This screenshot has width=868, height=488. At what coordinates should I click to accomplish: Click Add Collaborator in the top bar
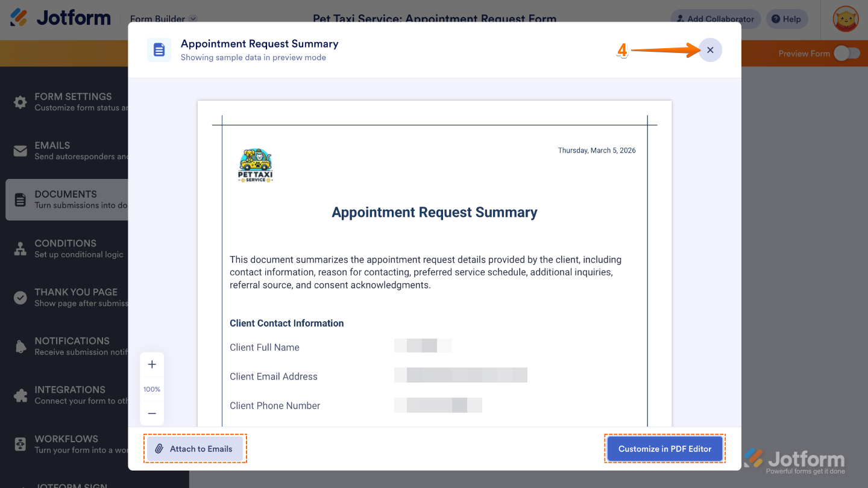pos(715,19)
